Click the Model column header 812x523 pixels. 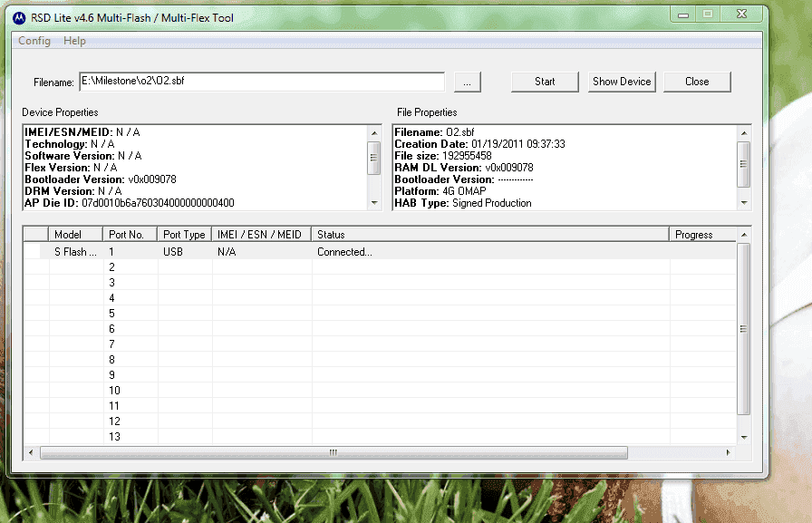pyautogui.click(x=75, y=235)
